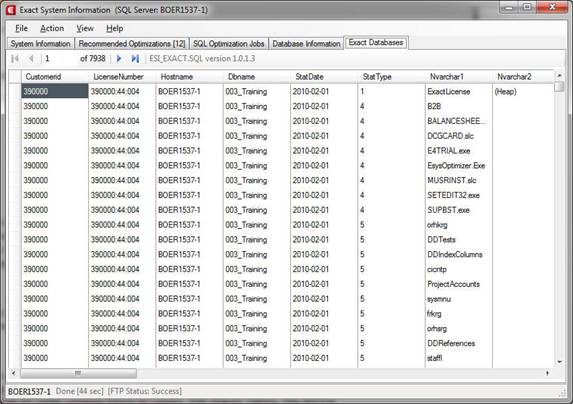Open Recommended Optimizations [12] tab
The width and height of the screenshot is (573, 404).
[132, 44]
